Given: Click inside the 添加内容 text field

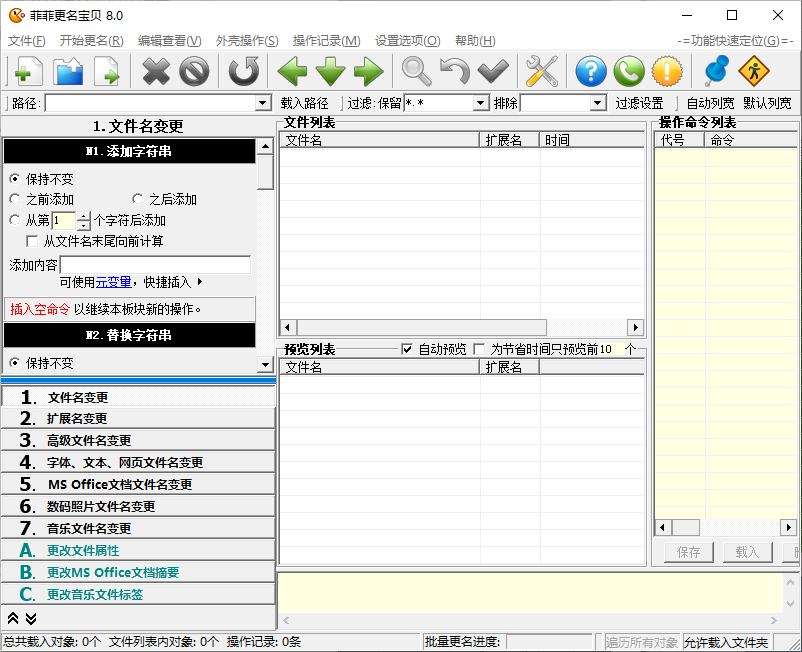Looking at the screenshot, I should [x=155, y=265].
